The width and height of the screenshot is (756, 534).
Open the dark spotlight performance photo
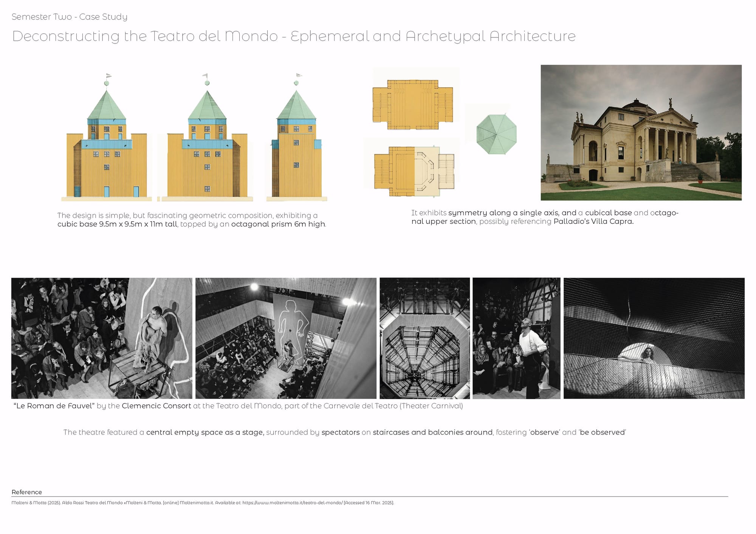tap(654, 338)
